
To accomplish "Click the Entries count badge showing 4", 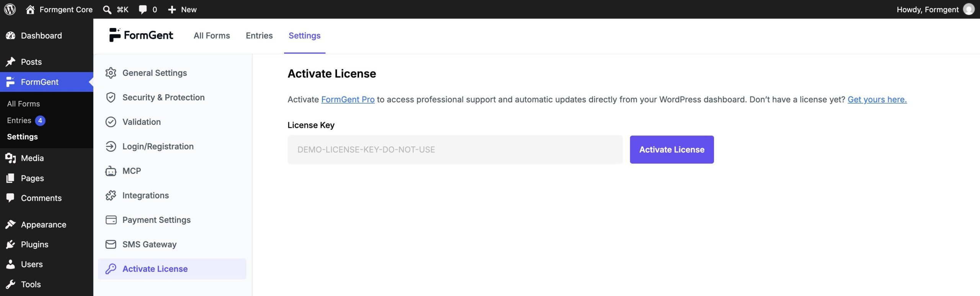I will pyautogui.click(x=40, y=121).
